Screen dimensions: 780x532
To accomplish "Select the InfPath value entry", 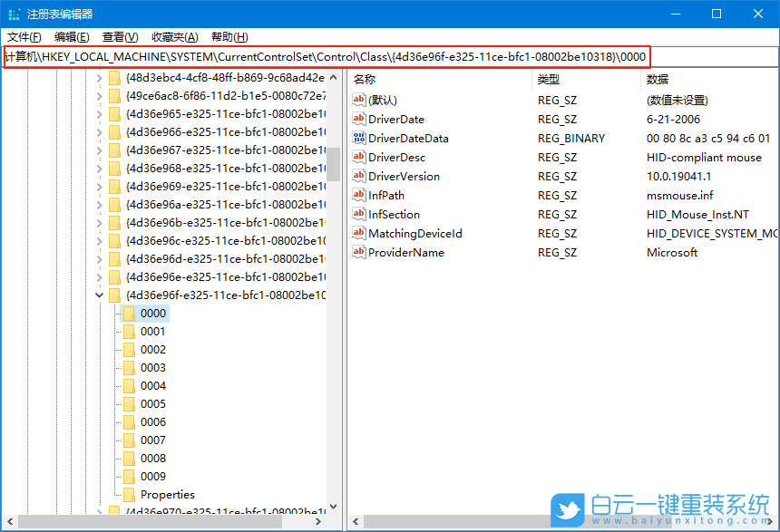I will (x=388, y=195).
